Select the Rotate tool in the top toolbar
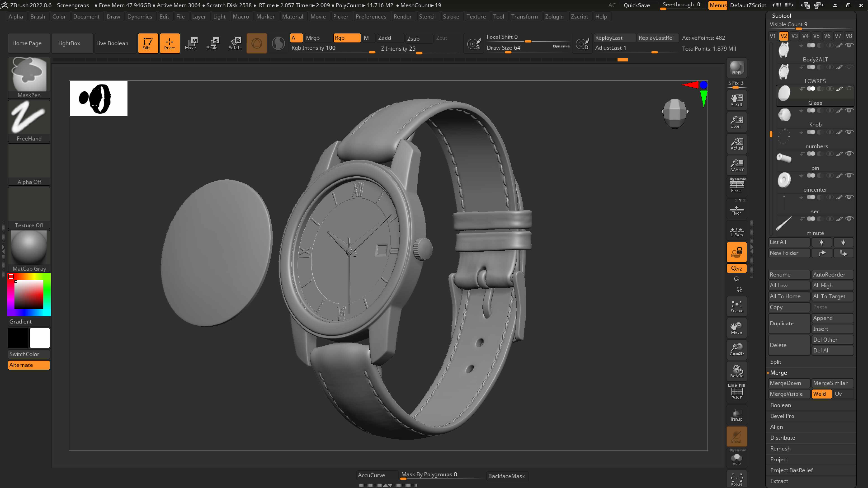The width and height of the screenshot is (868, 488). tap(235, 43)
